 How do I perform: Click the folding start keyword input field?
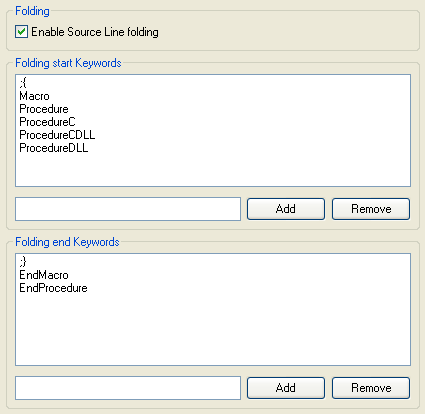pos(128,209)
